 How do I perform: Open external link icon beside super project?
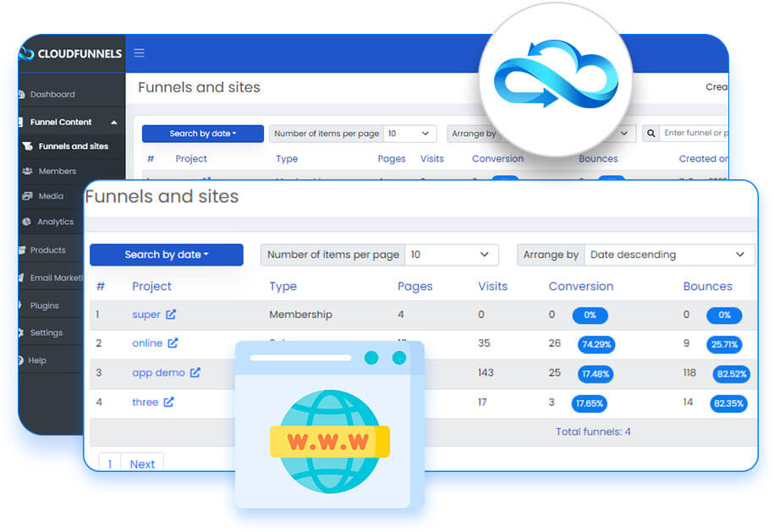point(171,315)
